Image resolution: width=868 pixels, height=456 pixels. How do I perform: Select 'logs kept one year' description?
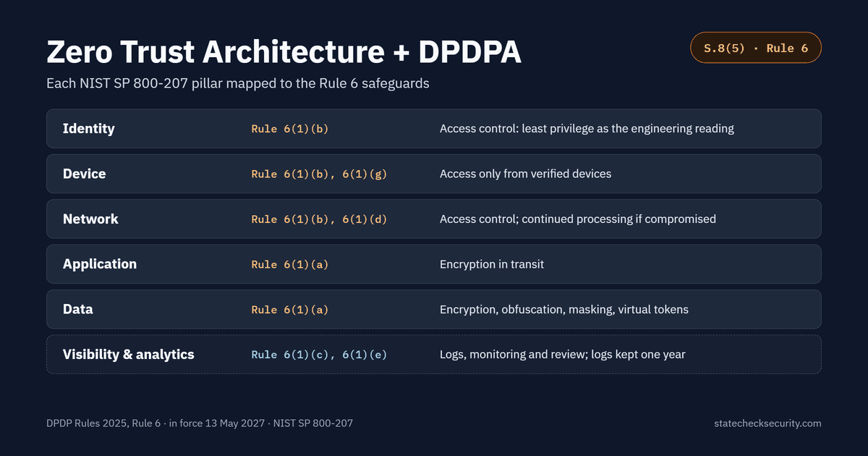(x=563, y=354)
